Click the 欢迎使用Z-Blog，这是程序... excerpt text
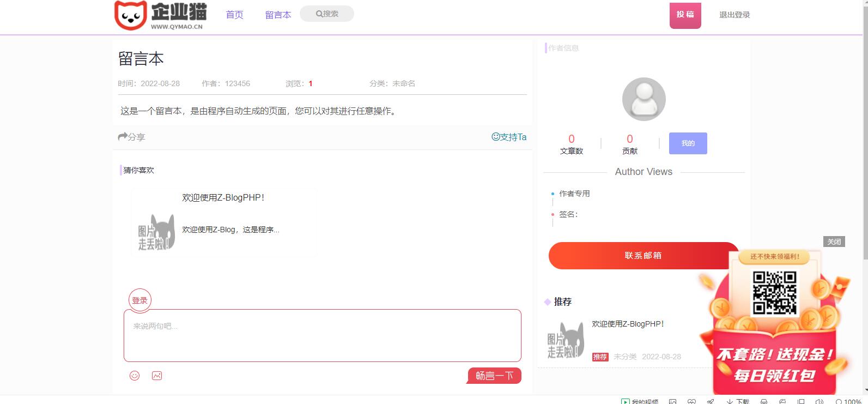 [230, 230]
